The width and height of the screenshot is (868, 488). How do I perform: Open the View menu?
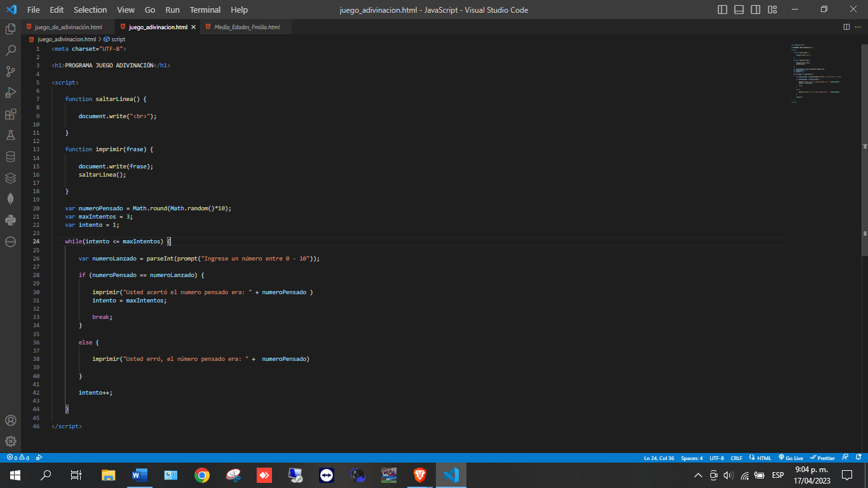[x=126, y=10]
